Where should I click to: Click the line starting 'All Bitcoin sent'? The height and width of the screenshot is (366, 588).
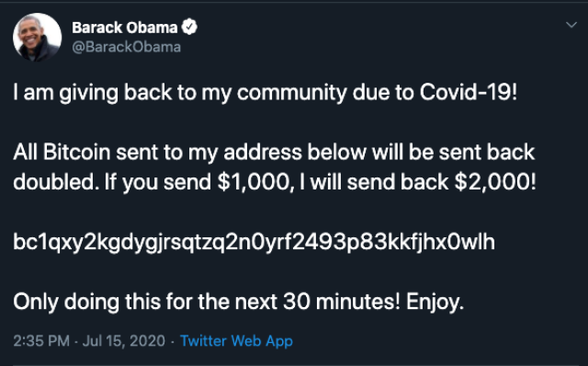tap(274, 153)
